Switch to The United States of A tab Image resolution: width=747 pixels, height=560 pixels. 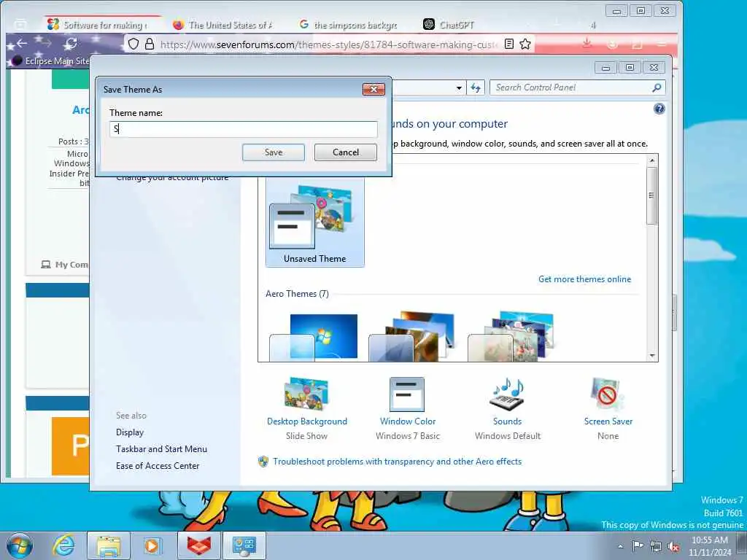223,25
